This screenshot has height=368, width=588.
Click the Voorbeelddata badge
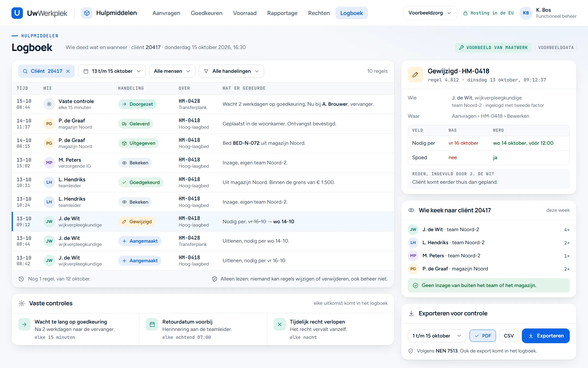click(556, 48)
